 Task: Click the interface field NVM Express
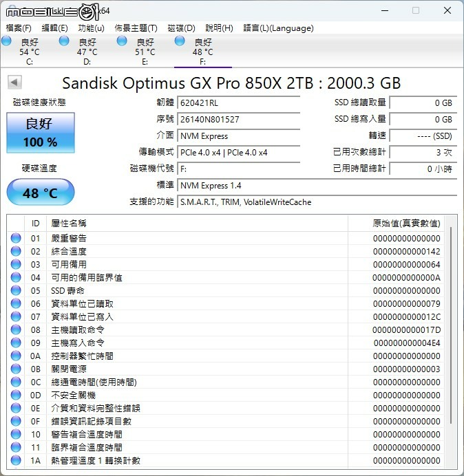238,136
